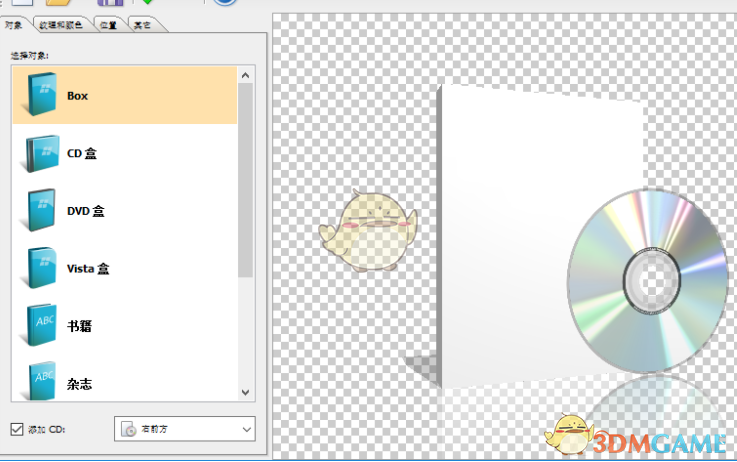The height and width of the screenshot is (462, 737).
Task: Click the purple save toolbar icon
Action: [x=109, y=3]
